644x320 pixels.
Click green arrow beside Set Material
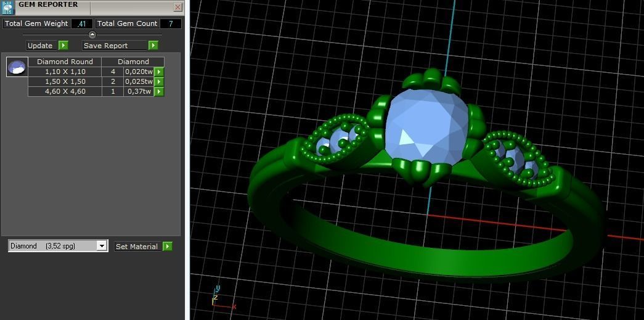coord(168,247)
